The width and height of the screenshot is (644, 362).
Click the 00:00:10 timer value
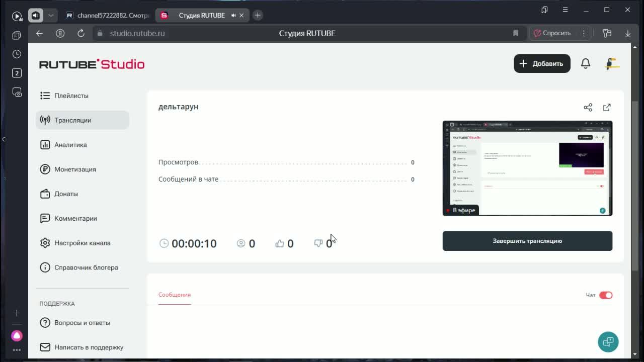[x=194, y=244]
